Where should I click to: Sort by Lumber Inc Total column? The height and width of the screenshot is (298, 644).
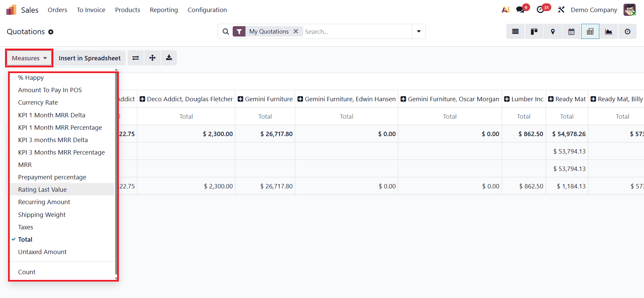click(524, 116)
